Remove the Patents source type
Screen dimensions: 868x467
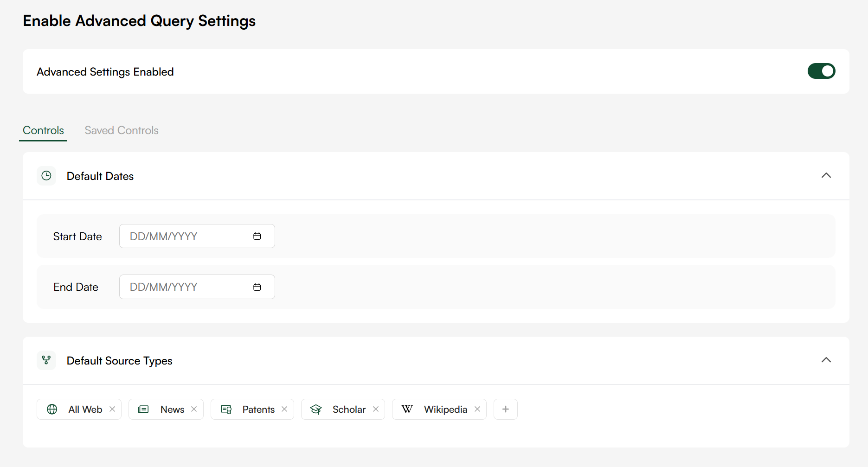pyautogui.click(x=284, y=409)
